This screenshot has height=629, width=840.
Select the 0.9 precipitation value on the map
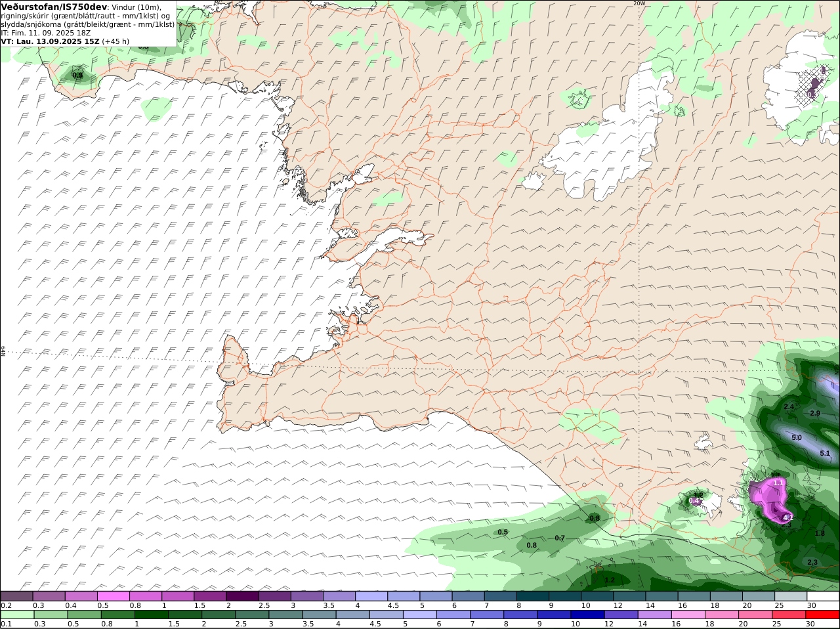pos(77,76)
